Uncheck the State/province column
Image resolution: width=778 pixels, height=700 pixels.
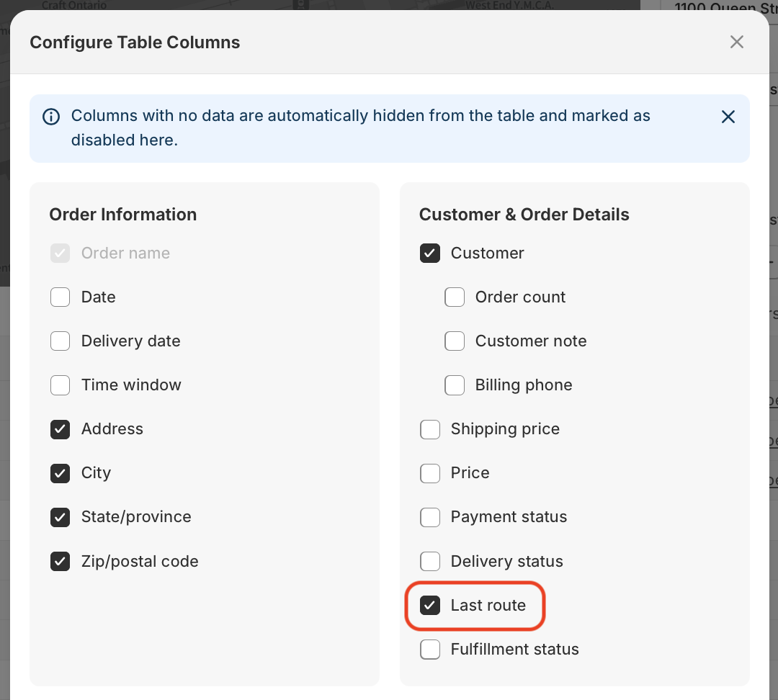click(x=60, y=517)
